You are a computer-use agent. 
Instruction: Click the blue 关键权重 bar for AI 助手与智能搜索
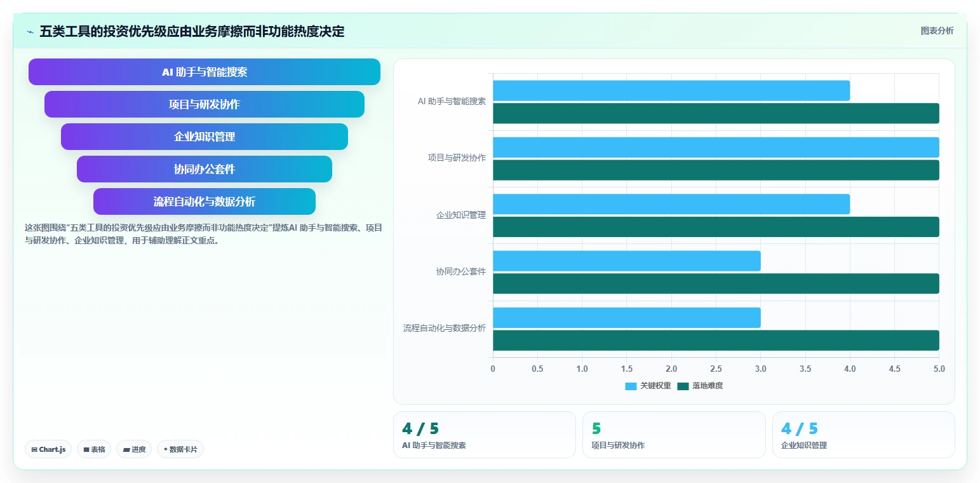pos(671,91)
